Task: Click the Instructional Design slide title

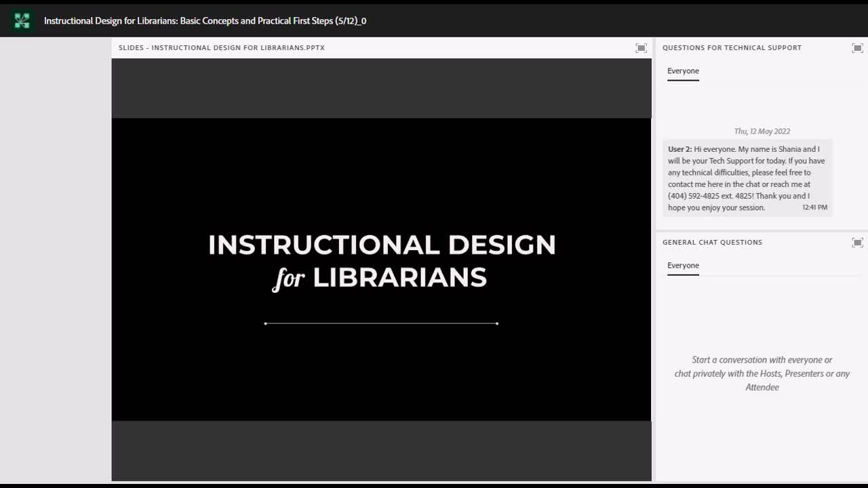Action: tap(382, 262)
